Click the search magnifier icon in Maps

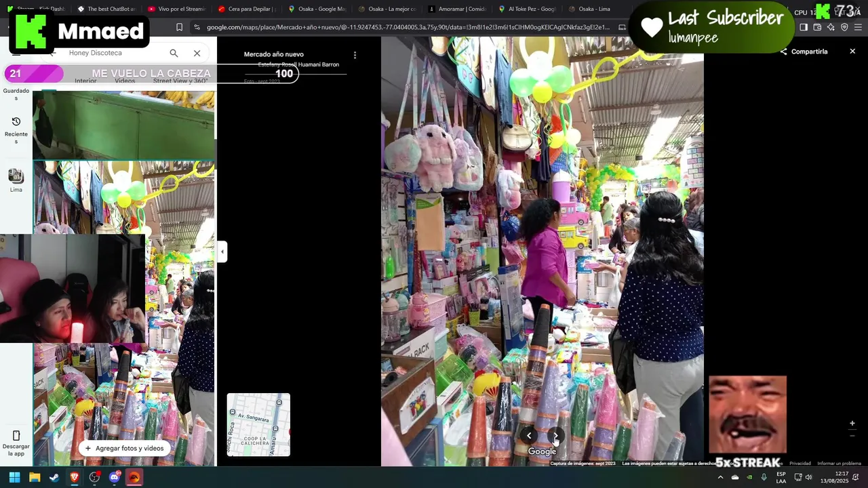(174, 53)
